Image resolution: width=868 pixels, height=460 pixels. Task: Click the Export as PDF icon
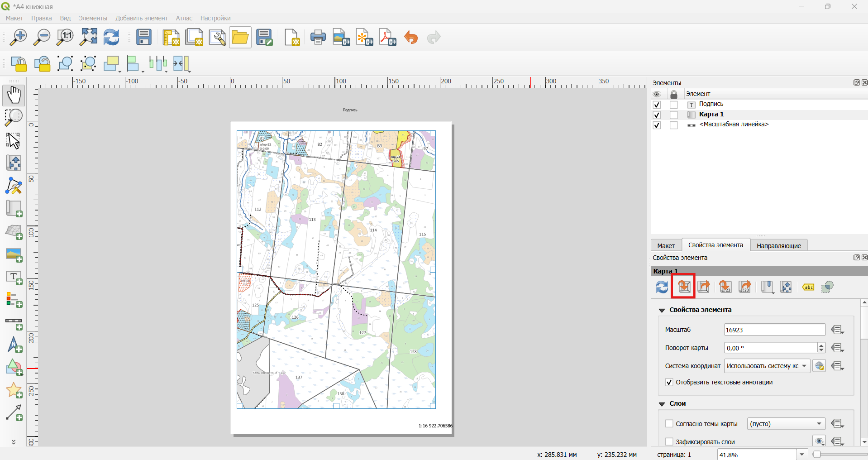387,38
